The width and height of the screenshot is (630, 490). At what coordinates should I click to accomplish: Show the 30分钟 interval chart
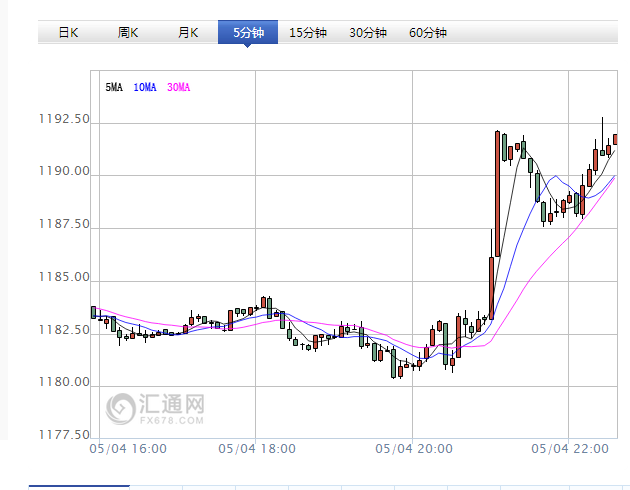(x=368, y=33)
